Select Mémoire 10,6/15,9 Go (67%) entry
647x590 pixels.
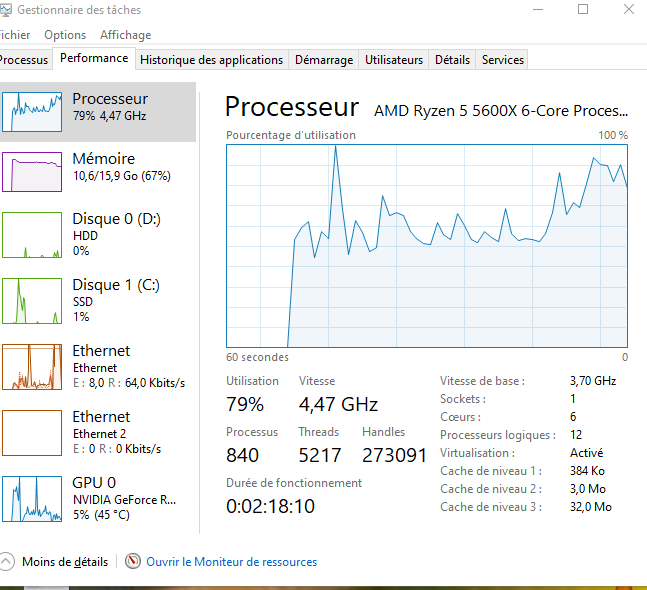click(x=98, y=172)
